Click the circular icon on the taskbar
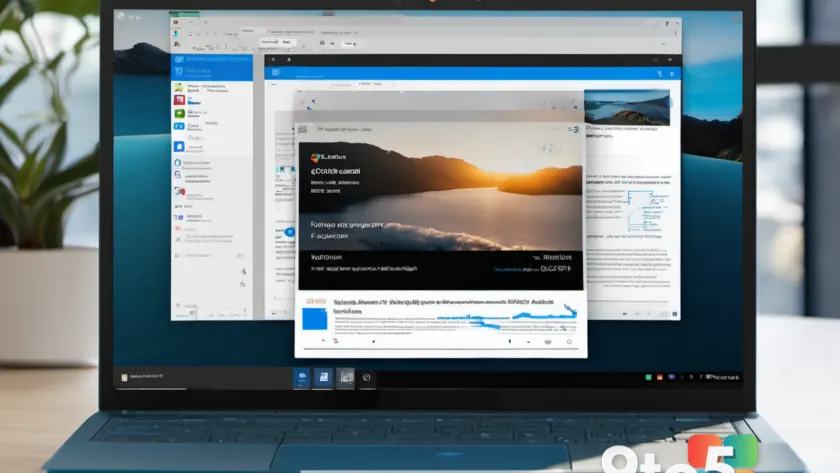Screen dimensions: 840x473 click(x=366, y=378)
